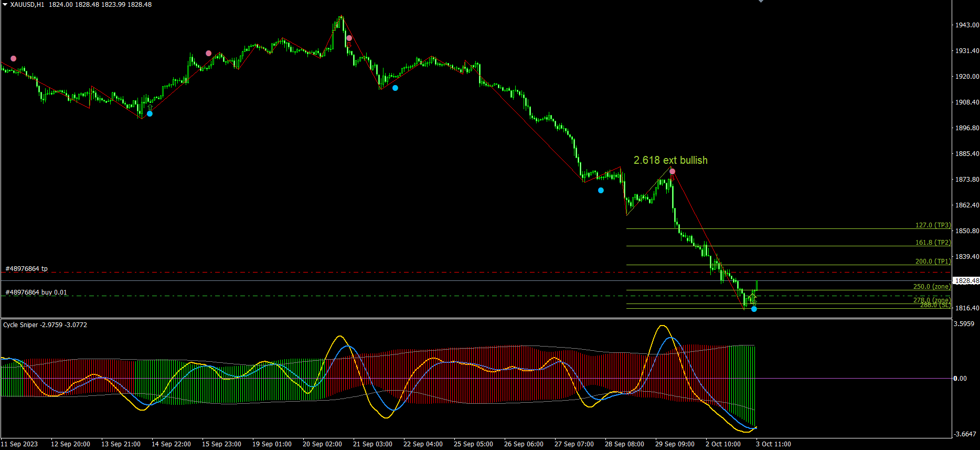980x450 pixels.
Task: Select the '25 Sep 05:00' time axis label
Action: click(473, 444)
